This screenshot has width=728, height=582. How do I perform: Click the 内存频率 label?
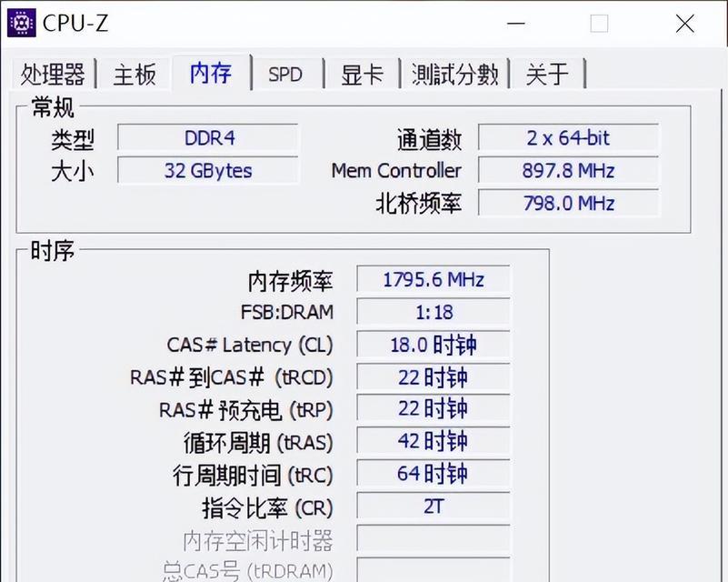pos(290,281)
